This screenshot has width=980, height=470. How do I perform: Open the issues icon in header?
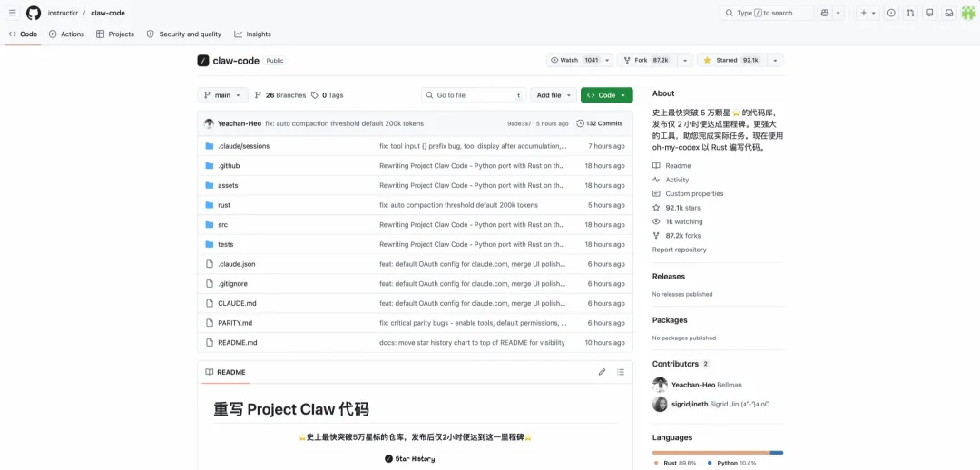pos(891,13)
